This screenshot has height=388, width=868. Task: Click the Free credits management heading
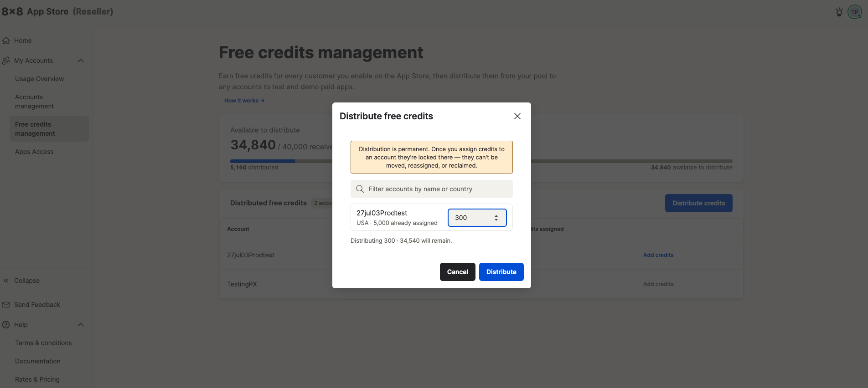[x=321, y=52]
